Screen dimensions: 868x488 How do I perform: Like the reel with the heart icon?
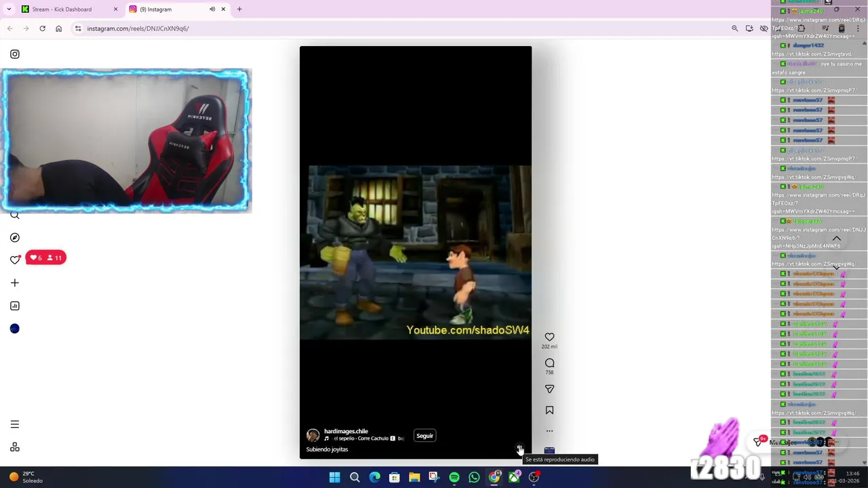click(x=549, y=337)
